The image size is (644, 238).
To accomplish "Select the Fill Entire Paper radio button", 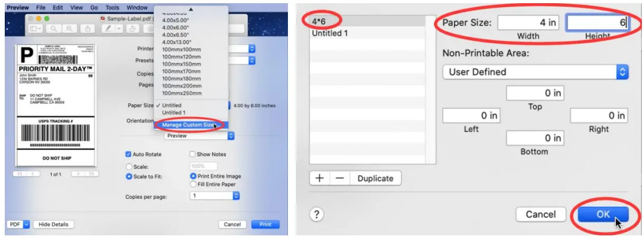I will (193, 184).
